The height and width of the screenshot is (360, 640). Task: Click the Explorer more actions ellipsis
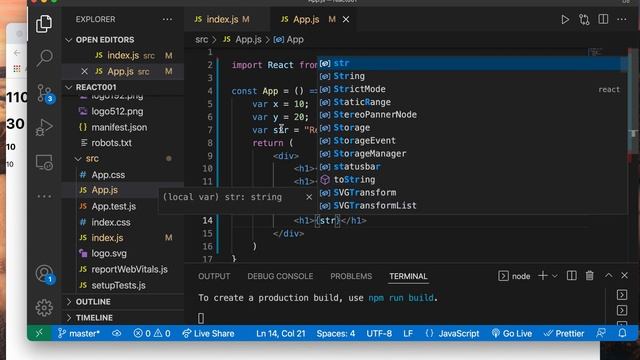(167, 19)
